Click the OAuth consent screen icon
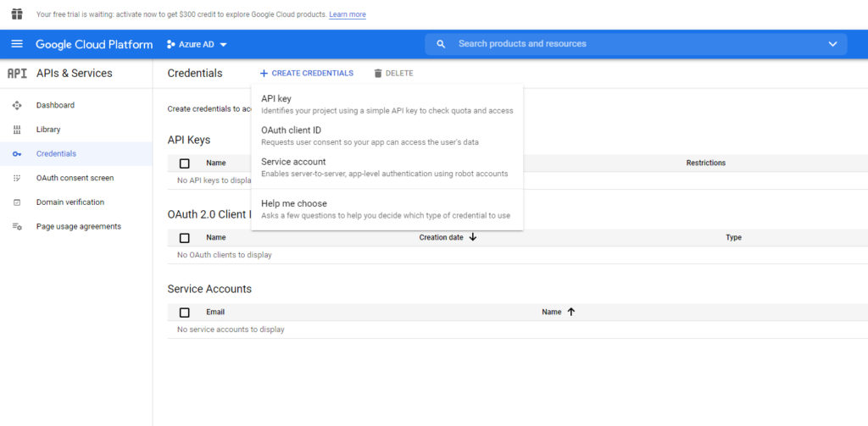Viewport: 868px width, 426px height. tap(17, 178)
